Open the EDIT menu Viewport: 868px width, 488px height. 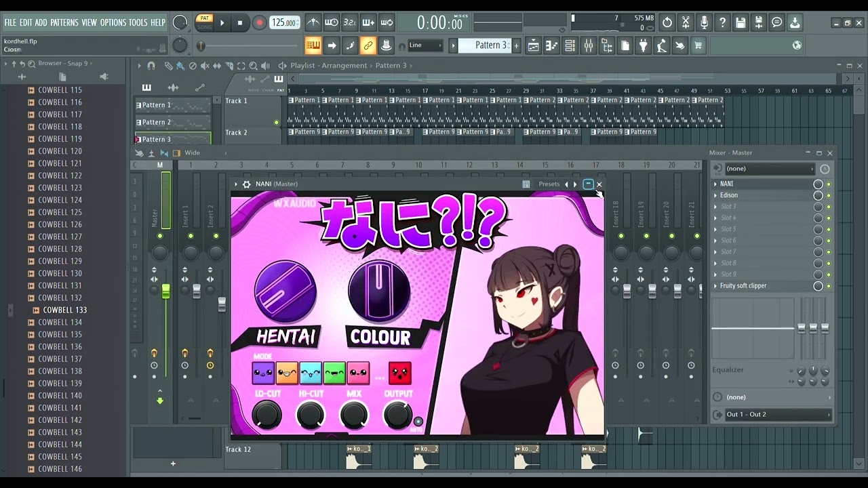pyautogui.click(x=26, y=22)
